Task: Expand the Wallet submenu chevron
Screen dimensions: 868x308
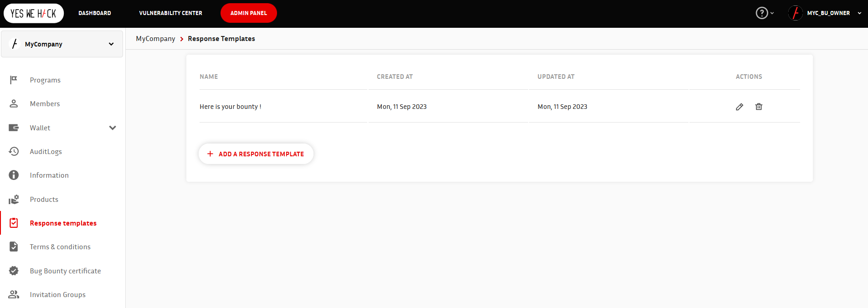Action: point(113,128)
